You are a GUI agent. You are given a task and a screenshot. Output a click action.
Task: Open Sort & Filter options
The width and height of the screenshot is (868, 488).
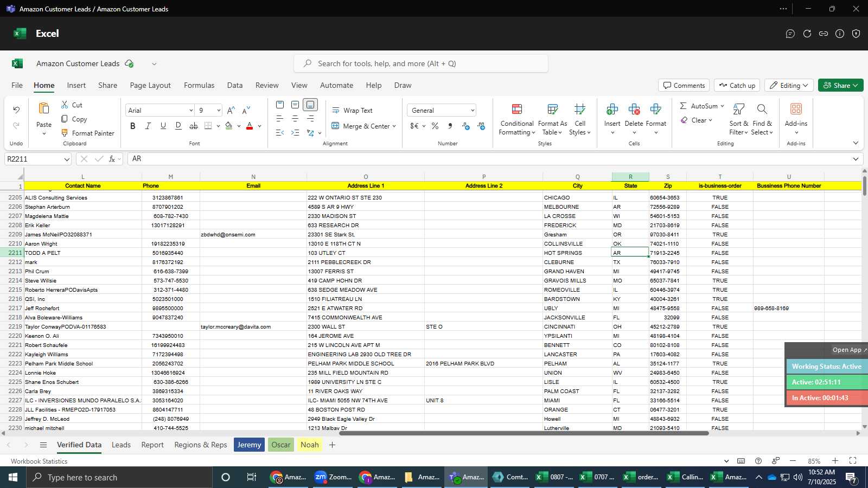[739, 119]
